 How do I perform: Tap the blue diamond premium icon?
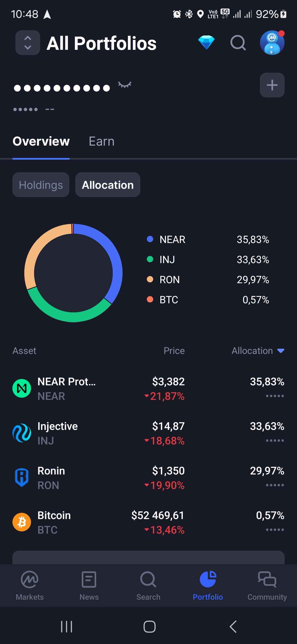click(x=206, y=43)
